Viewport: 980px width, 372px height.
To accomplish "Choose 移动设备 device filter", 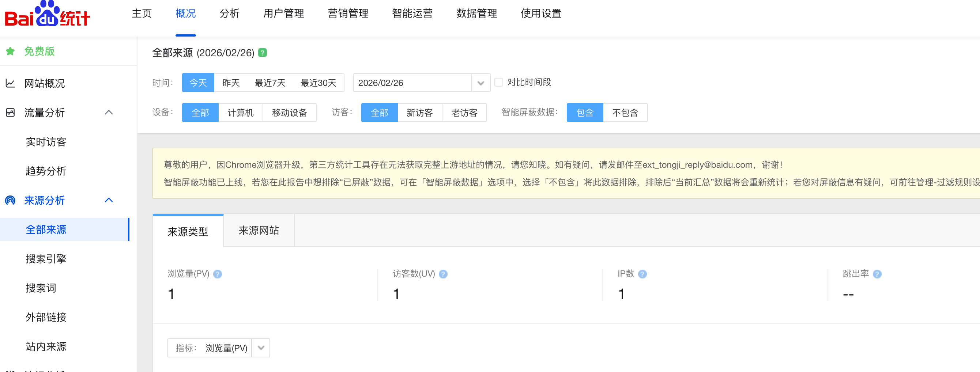I will point(289,113).
